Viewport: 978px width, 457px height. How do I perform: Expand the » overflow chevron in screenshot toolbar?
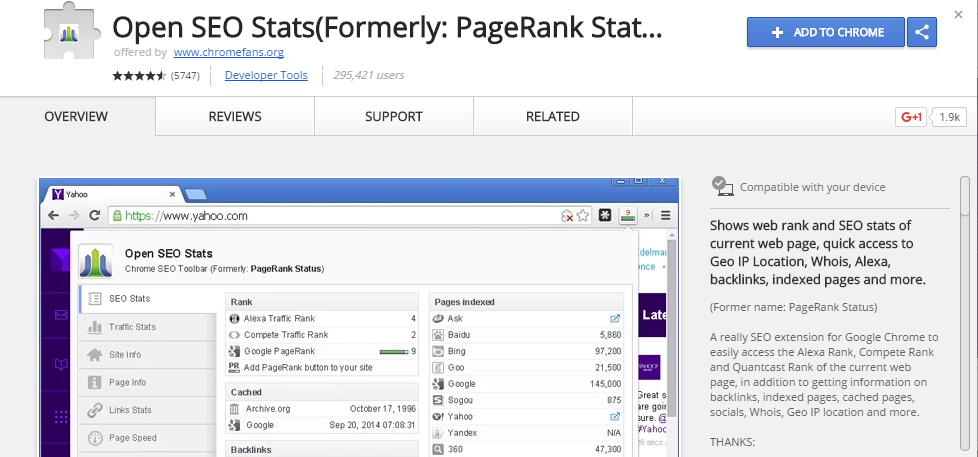[646, 215]
